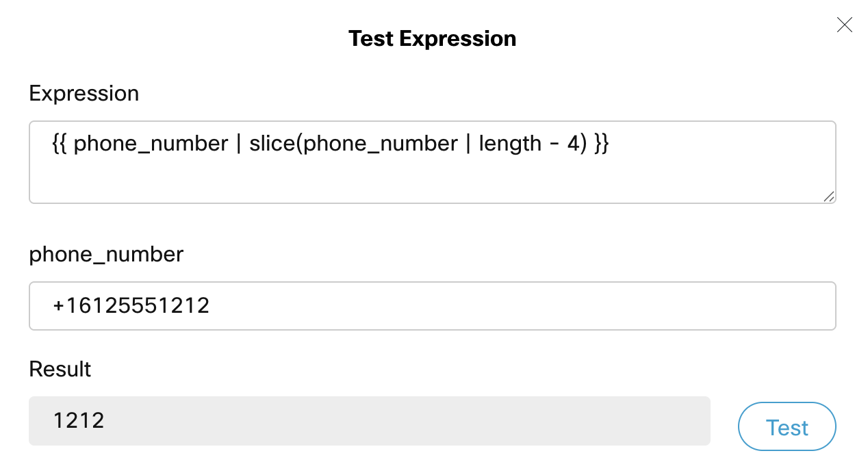
Task: Click the "phone_number" field label
Action: [x=106, y=255]
